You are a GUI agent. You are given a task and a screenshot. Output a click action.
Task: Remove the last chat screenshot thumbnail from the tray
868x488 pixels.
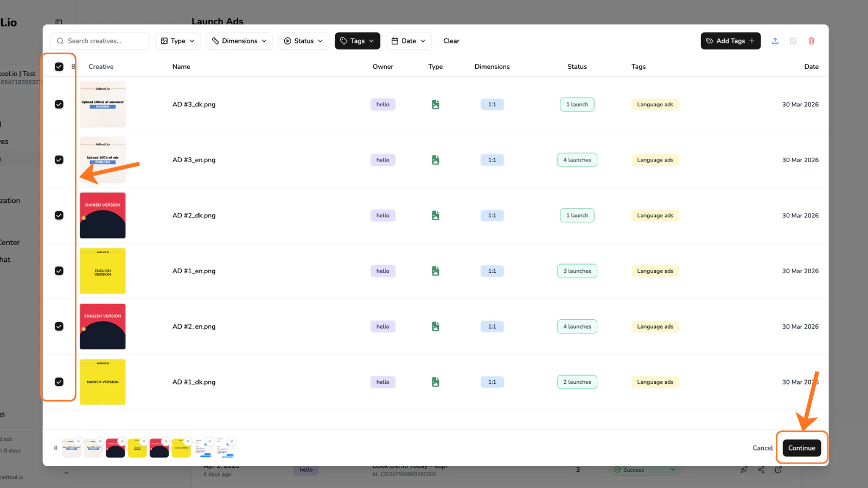pyautogui.click(x=232, y=441)
